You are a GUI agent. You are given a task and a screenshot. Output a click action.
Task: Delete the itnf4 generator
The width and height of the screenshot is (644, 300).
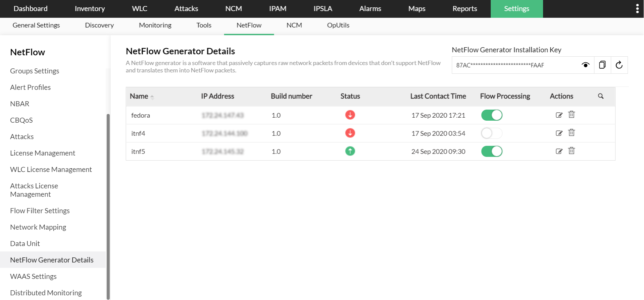(572, 133)
